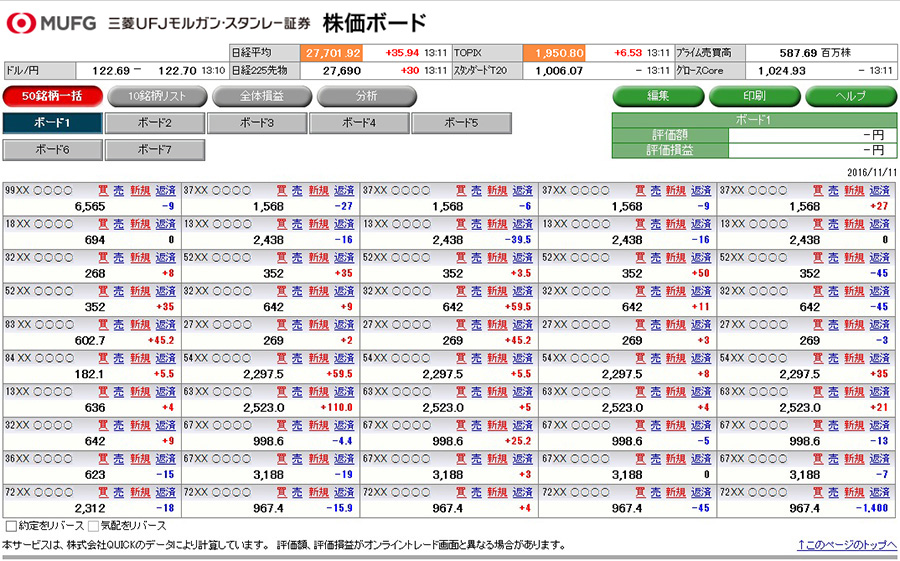Click 返済 in the 63XX cell showing +21
This screenshot has height=561, width=900.
coord(879,392)
